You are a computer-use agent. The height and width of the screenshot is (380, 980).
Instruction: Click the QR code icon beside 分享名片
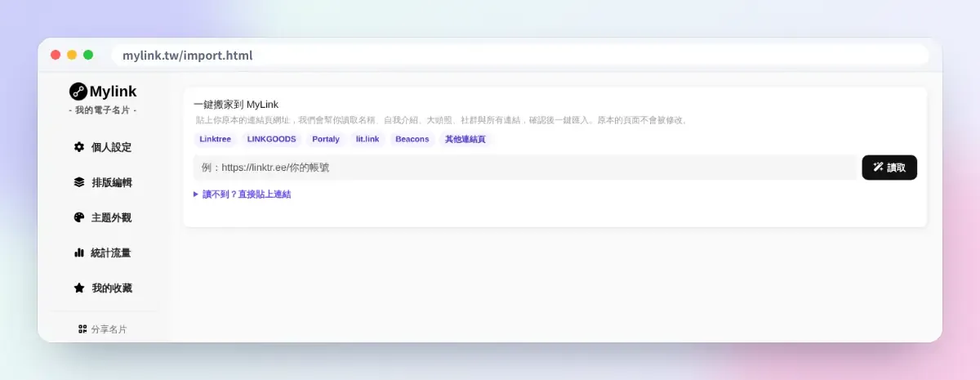(x=82, y=329)
